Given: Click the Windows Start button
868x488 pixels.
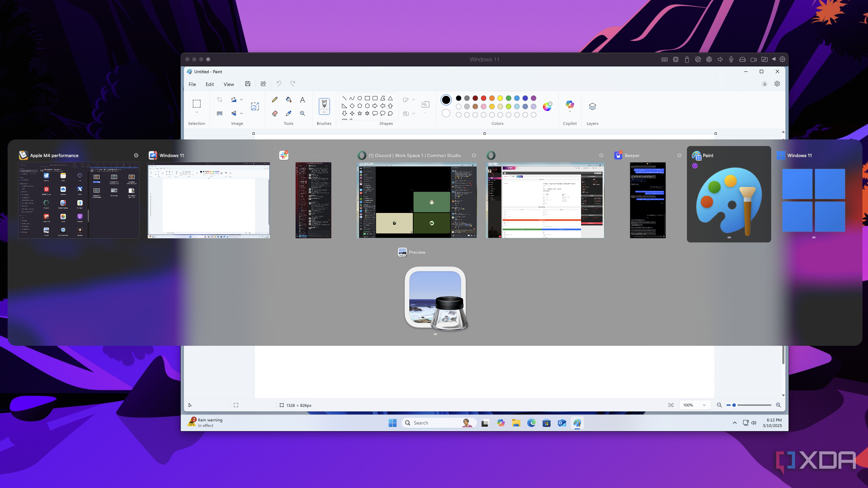Looking at the screenshot, I should [392, 423].
